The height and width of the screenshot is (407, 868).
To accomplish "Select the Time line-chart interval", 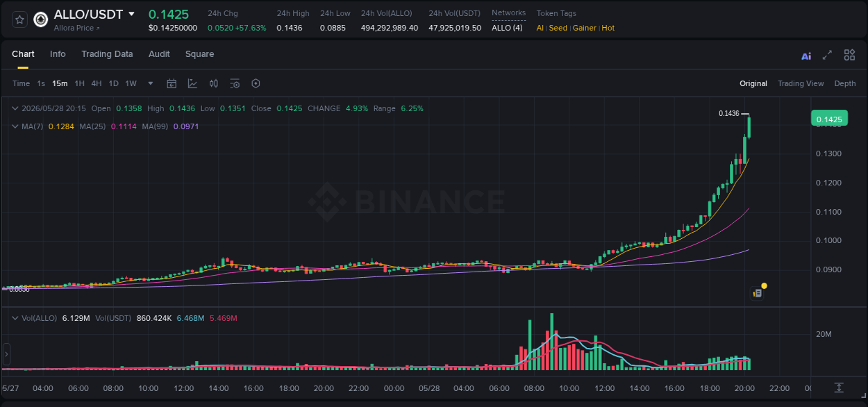I will coord(22,83).
